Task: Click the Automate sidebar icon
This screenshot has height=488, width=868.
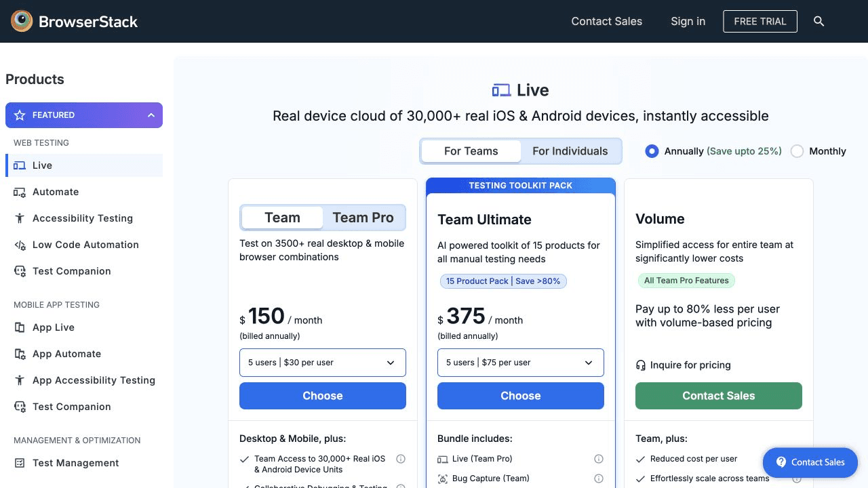Action: pyautogui.click(x=20, y=192)
